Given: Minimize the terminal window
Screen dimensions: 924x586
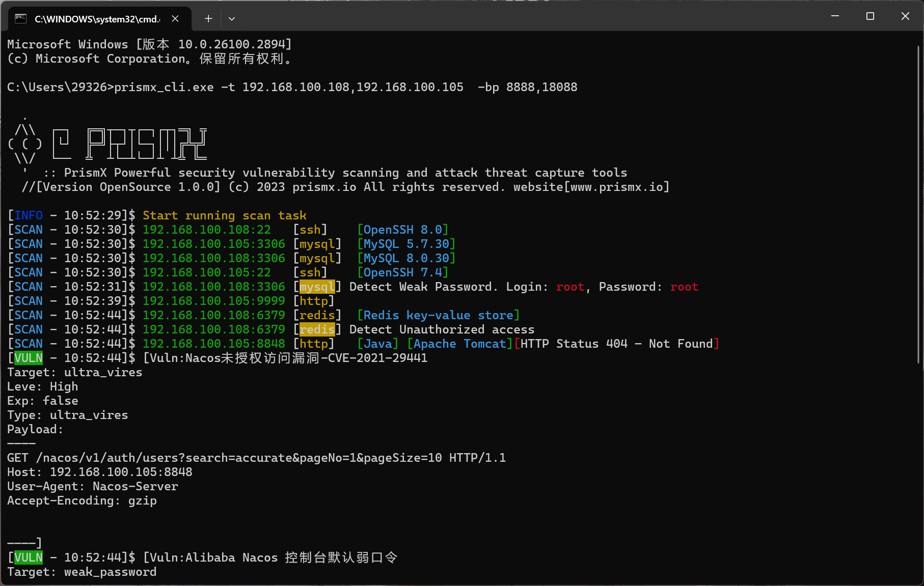Looking at the screenshot, I should [835, 16].
